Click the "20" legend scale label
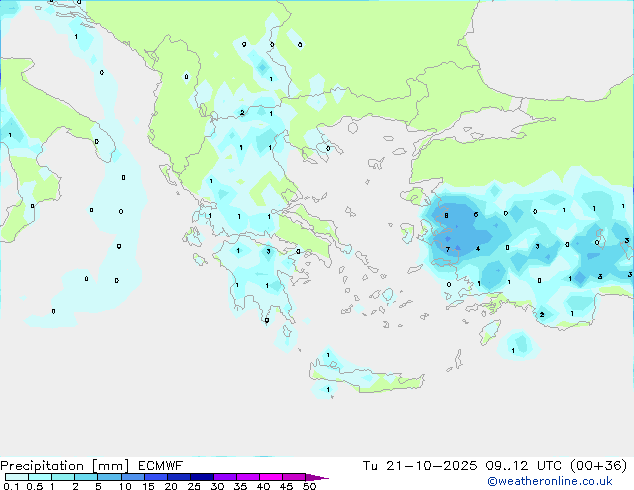 171,486
